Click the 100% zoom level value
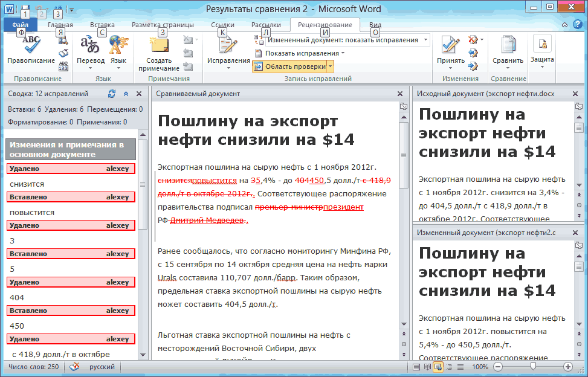 (x=480, y=367)
